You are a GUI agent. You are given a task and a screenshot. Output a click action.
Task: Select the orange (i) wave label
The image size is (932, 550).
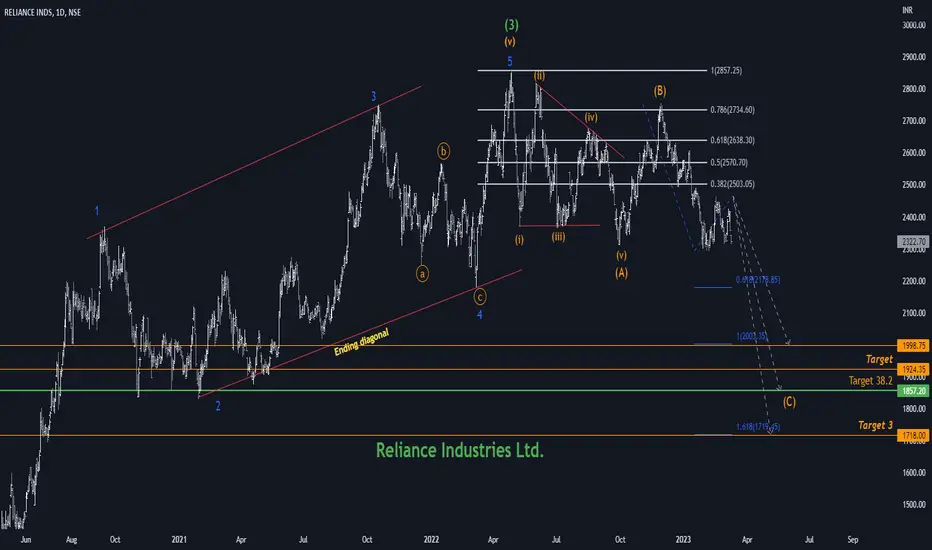click(519, 240)
